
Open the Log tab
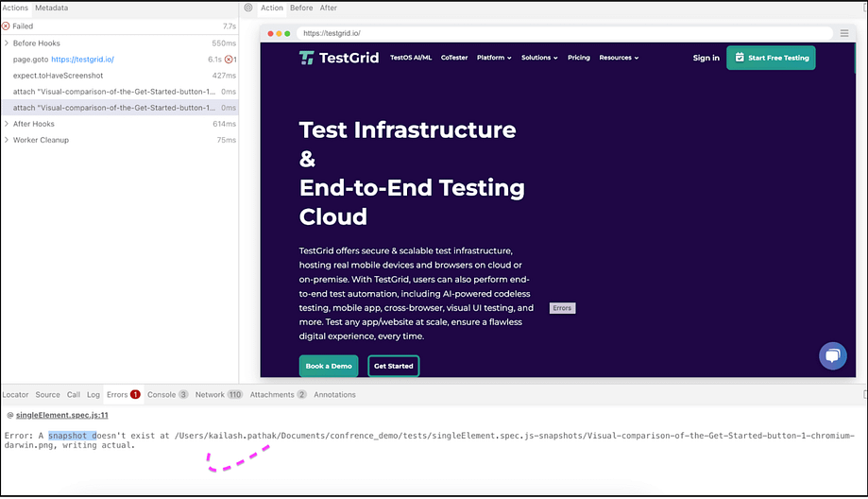tap(93, 395)
